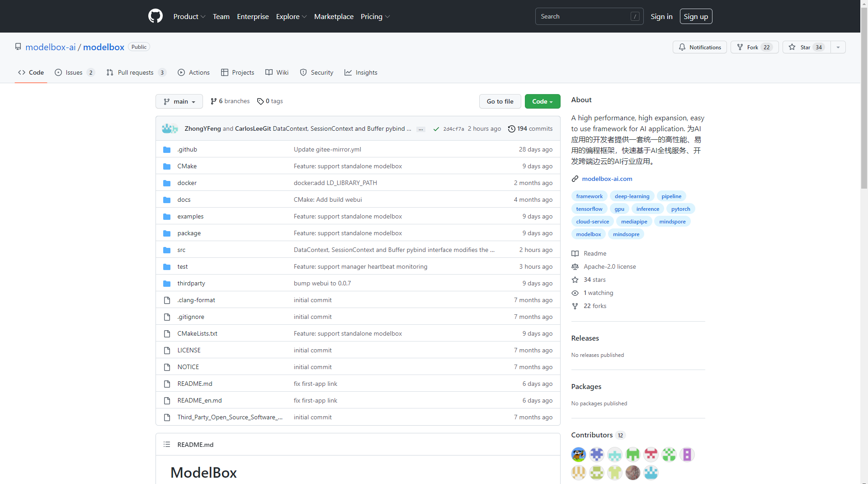Expand the commit message ellipsis
Screen dimensions: 868x484
point(421,129)
